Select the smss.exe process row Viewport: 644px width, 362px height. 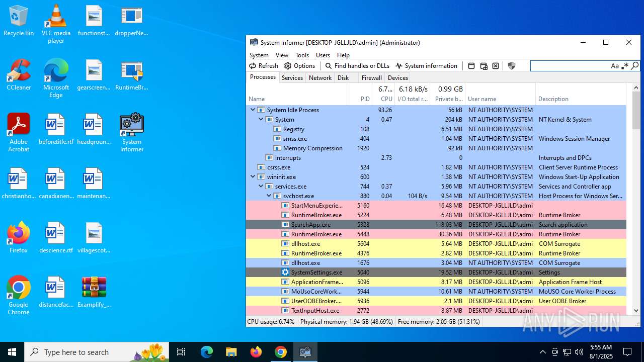tap(436, 139)
